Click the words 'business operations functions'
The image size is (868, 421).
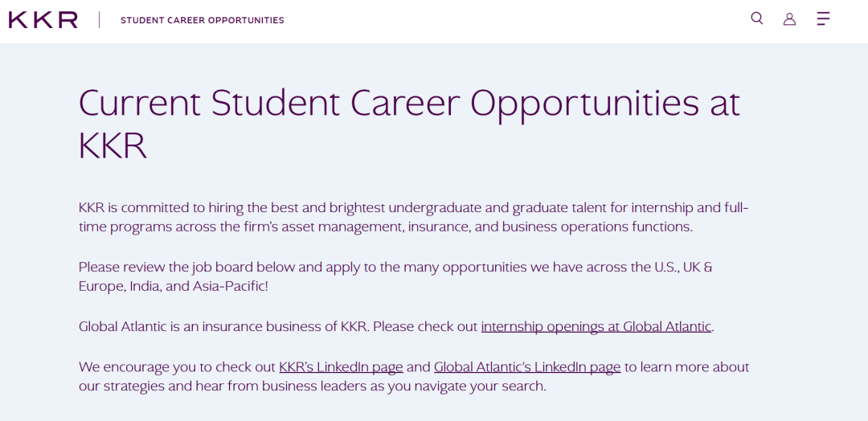(591, 227)
